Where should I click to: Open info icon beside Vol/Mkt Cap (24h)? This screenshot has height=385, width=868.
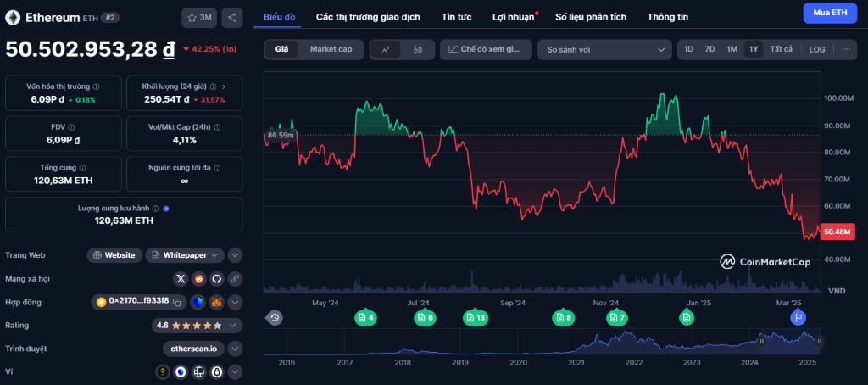point(217,127)
